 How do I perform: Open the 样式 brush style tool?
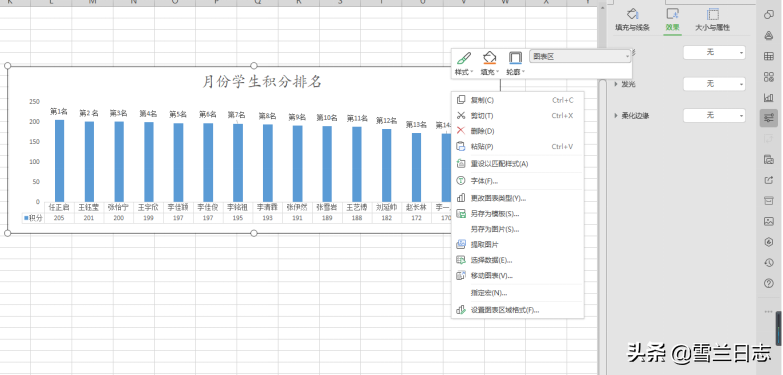[x=464, y=63]
